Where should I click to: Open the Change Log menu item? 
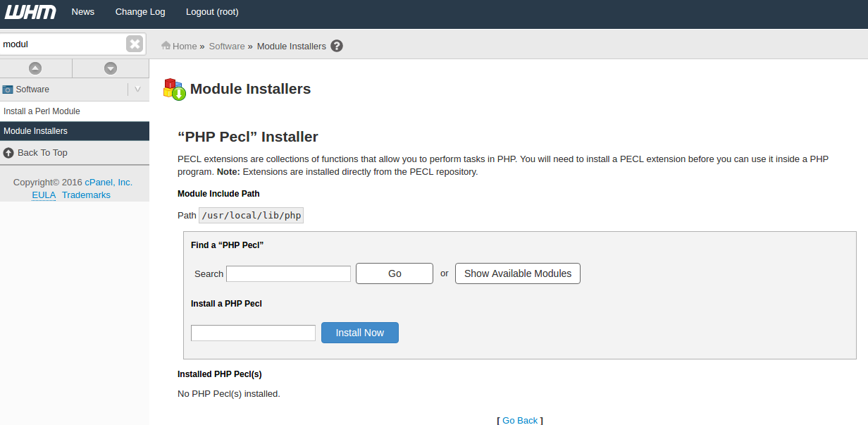click(x=139, y=11)
